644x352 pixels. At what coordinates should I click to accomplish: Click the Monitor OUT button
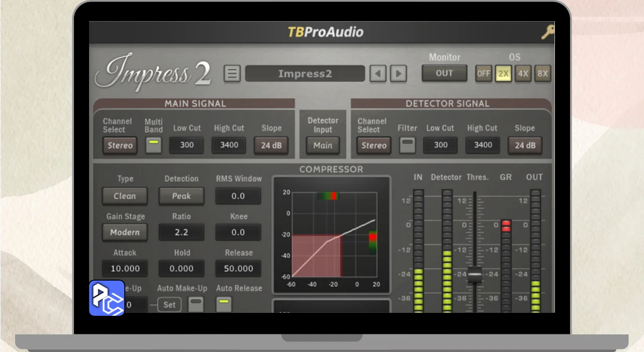[444, 73]
